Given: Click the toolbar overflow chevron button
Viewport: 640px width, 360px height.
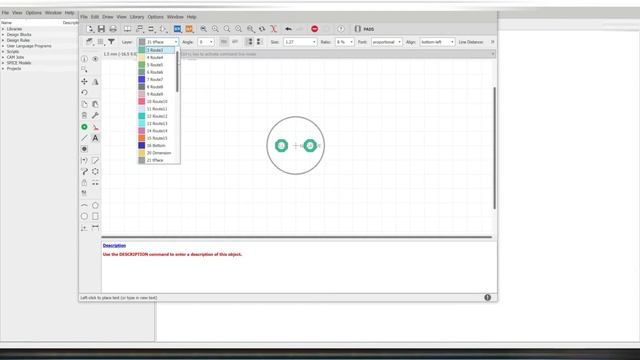Looking at the screenshot, I should [492, 42].
